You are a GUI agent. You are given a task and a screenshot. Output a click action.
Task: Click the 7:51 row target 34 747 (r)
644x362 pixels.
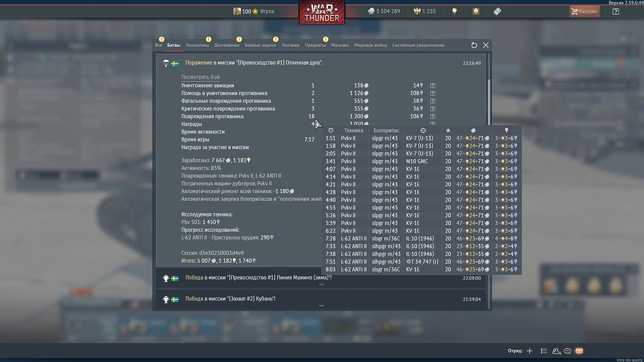click(x=422, y=262)
